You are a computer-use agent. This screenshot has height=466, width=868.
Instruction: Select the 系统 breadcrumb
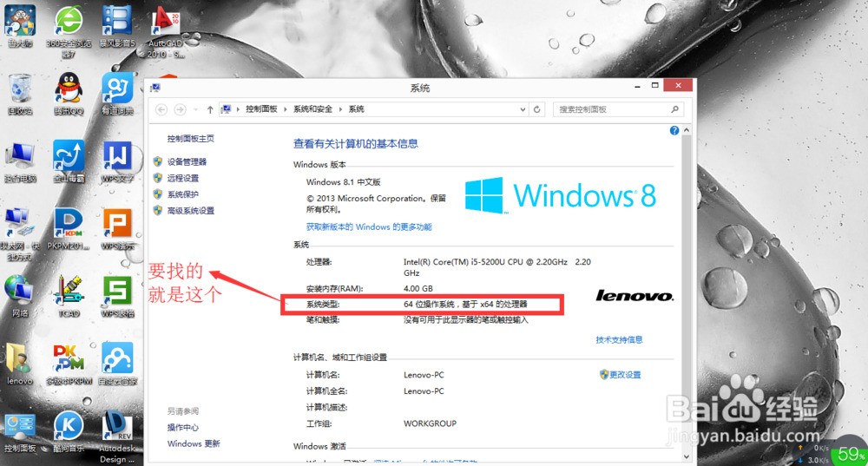357,109
